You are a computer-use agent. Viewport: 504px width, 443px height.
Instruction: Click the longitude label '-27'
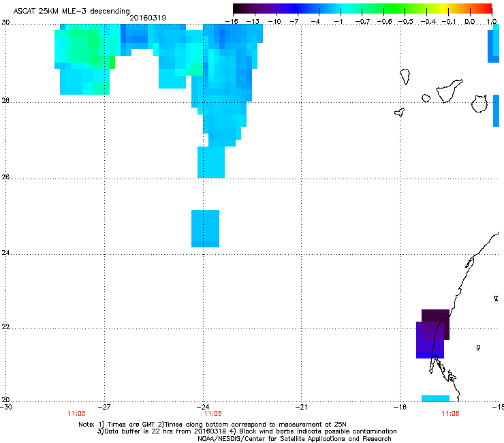pyautogui.click(x=104, y=407)
